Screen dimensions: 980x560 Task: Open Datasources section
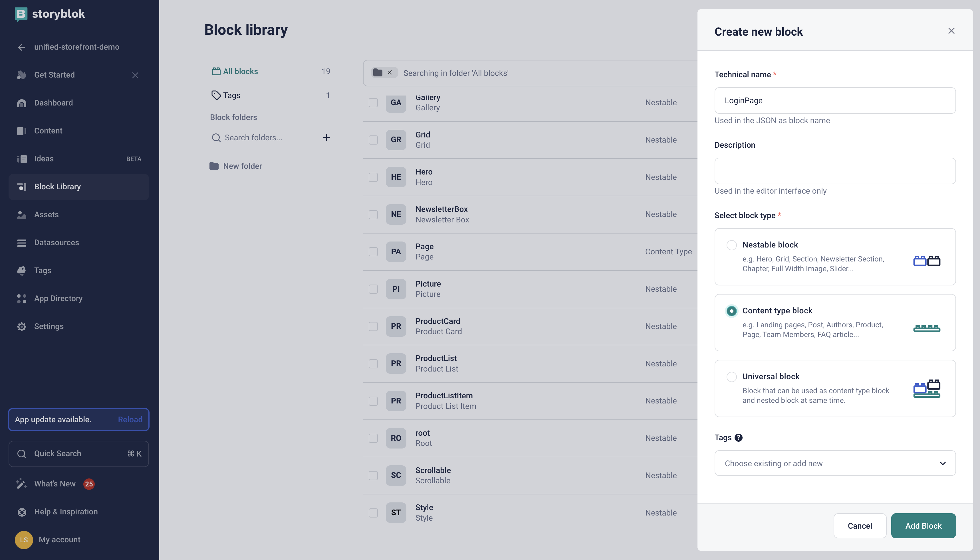click(x=78, y=243)
